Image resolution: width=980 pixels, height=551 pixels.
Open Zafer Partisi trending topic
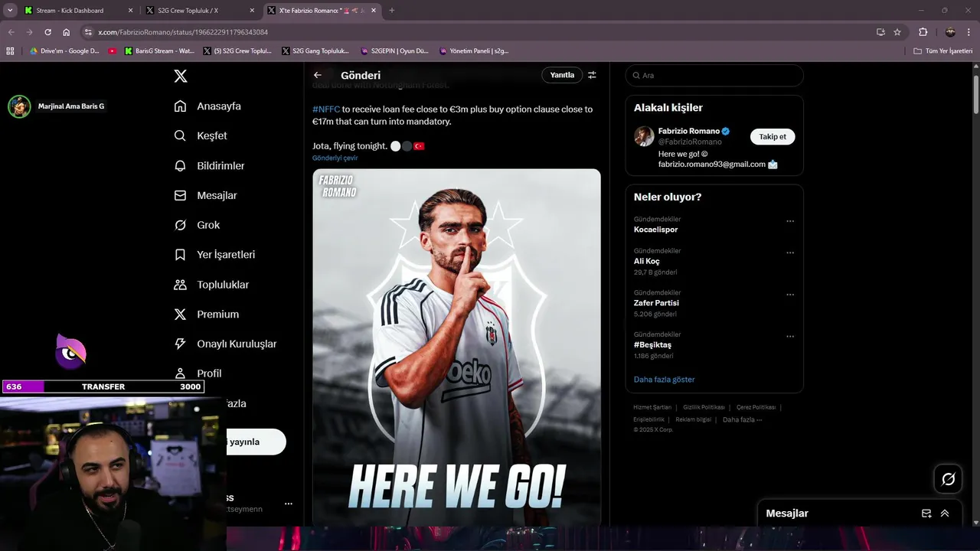[656, 303]
